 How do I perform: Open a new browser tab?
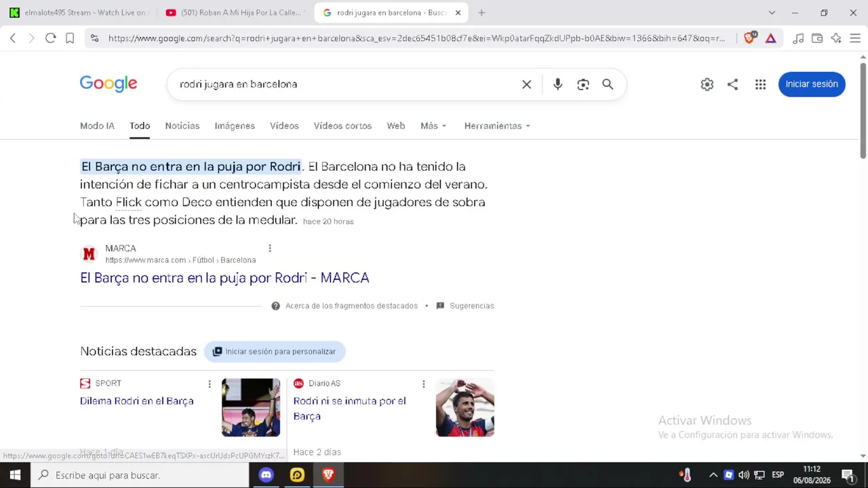point(481,12)
